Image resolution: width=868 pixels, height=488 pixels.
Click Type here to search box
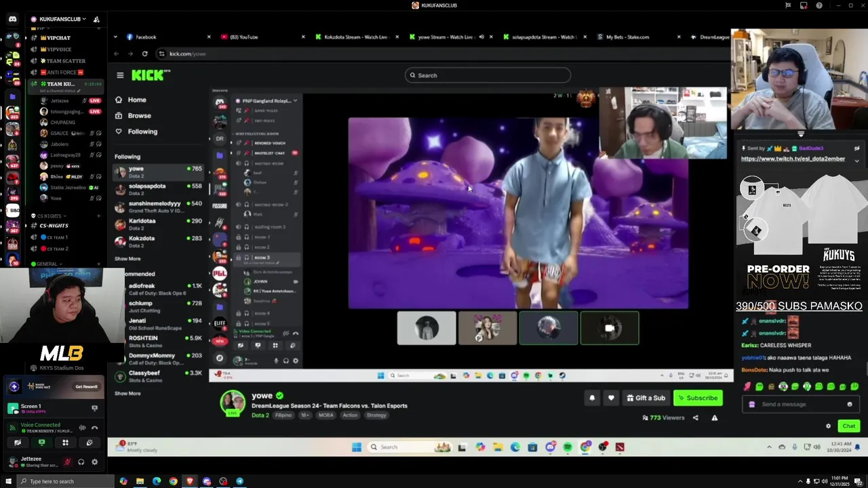[65, 481]
